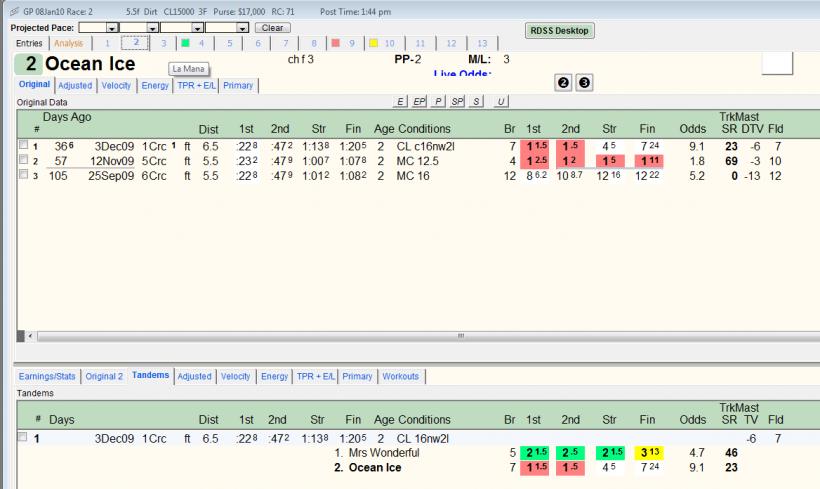The width and height of the screenshot is (820, 489).
Task: Click the MC 12.5 conditions cell
Action: pos(417,161)
